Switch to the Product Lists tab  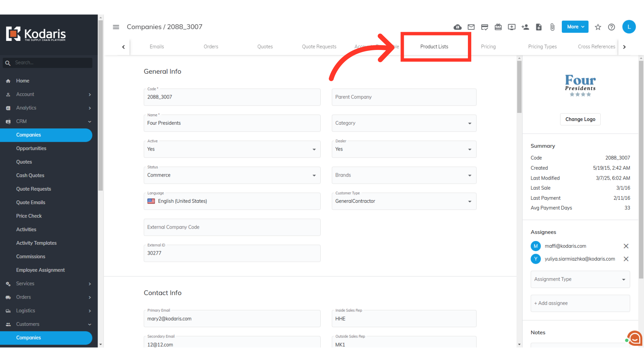(434, 47)
